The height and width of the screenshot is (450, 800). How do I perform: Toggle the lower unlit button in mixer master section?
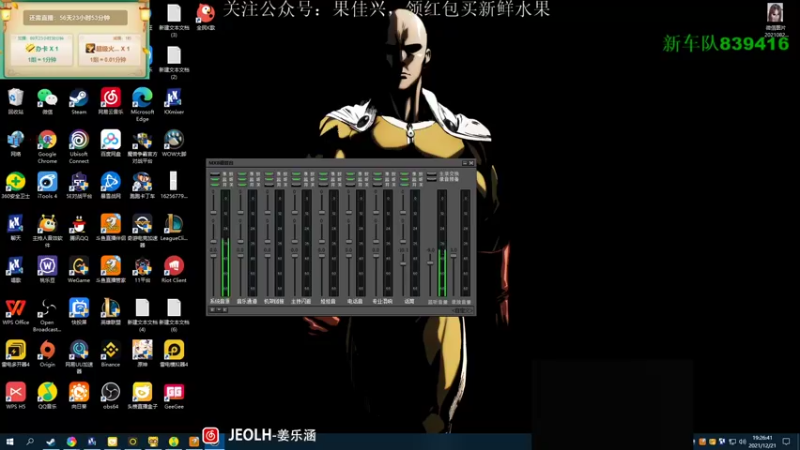coord(432,180)
